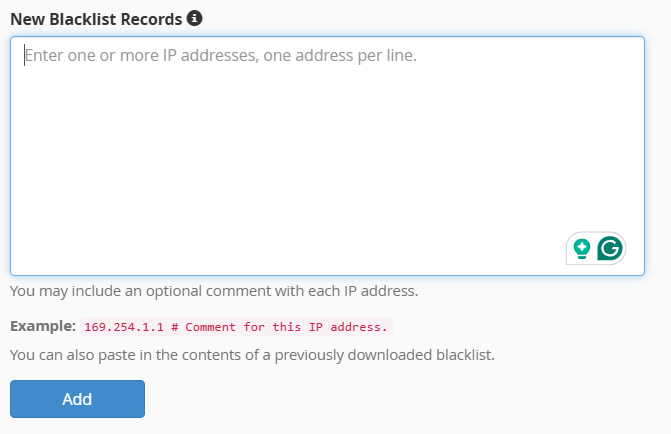Screen dimensions: 671x434
Task: Focus the IP addresses text area
Action: [x=327, y=156]
